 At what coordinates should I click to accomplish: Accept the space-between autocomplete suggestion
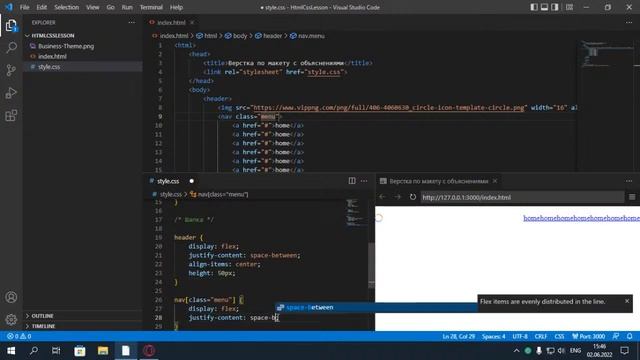pyautogui.click(x=376, y=307)
